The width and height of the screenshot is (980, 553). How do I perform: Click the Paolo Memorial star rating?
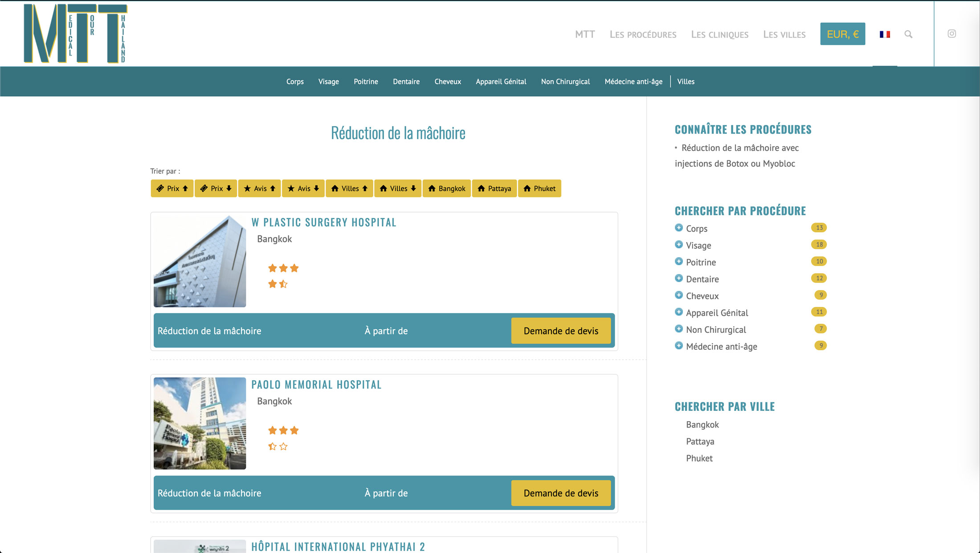pyautogui.click(x=283, y=438)
